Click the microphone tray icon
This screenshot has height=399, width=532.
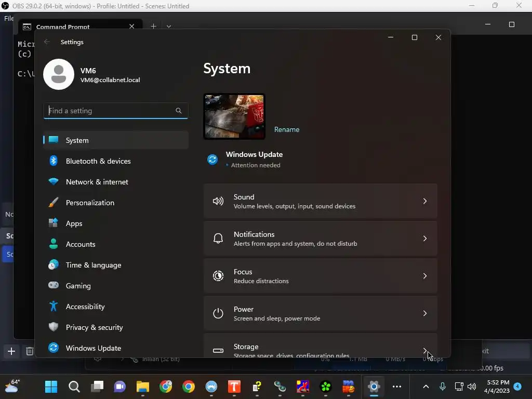pos(443,387)
